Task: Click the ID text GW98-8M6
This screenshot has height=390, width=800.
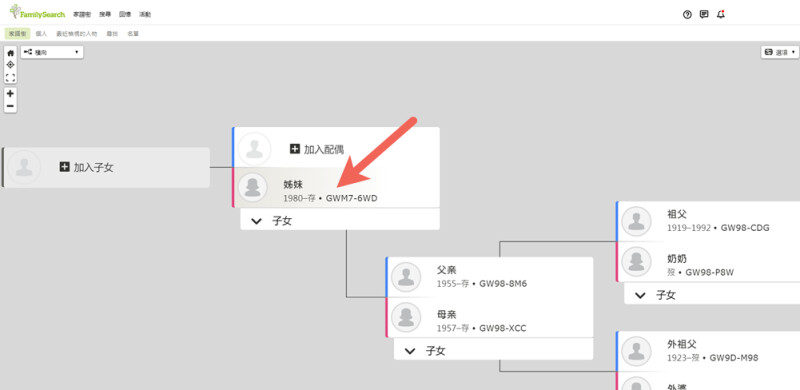Action: tap(503, 283)
